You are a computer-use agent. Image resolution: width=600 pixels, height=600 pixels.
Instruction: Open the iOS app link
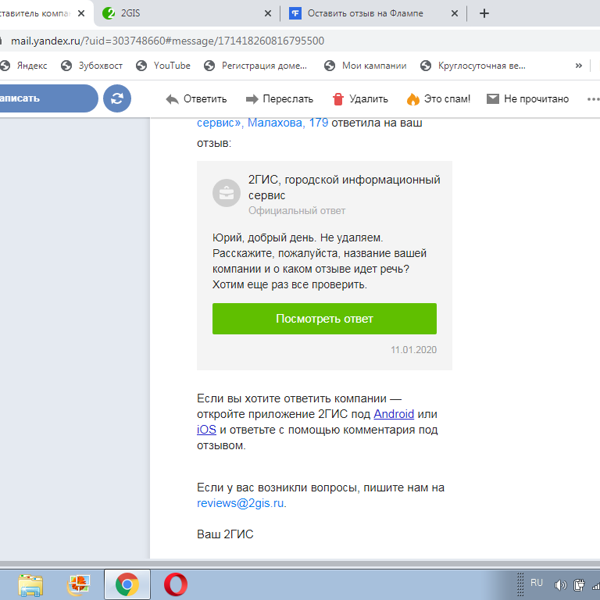tap(206, 430)
